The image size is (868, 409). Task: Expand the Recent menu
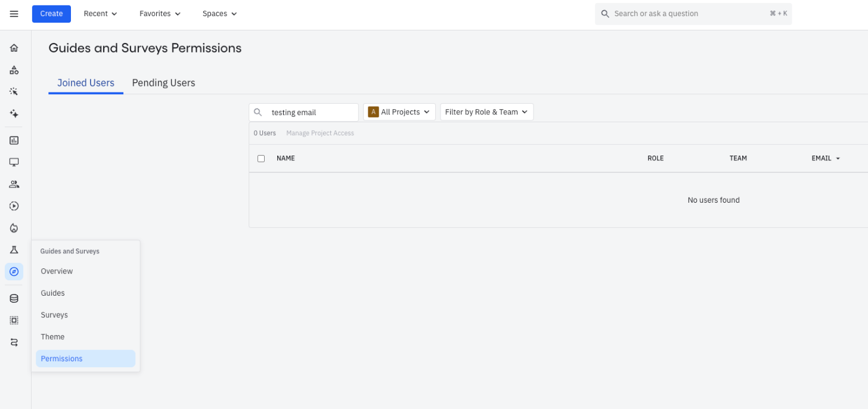(100, 14)
